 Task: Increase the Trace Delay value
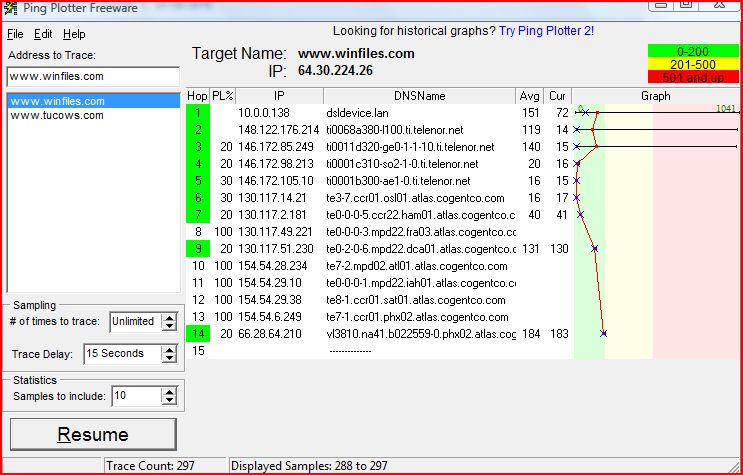point(169,349)
